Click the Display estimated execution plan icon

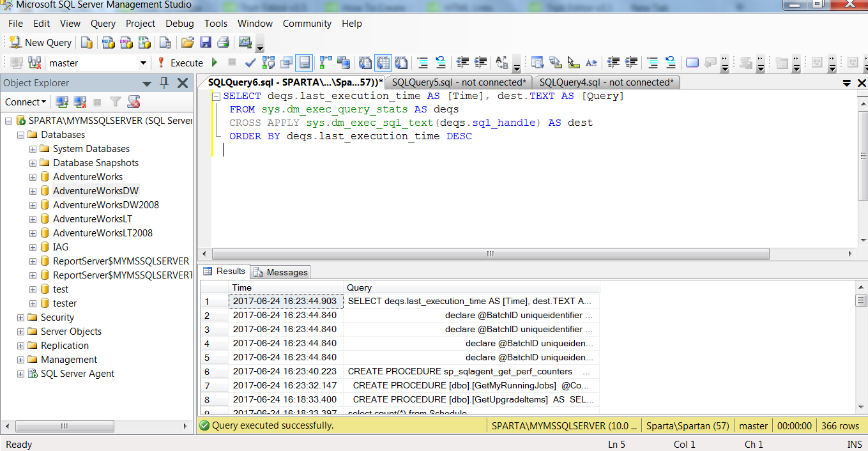268,63
